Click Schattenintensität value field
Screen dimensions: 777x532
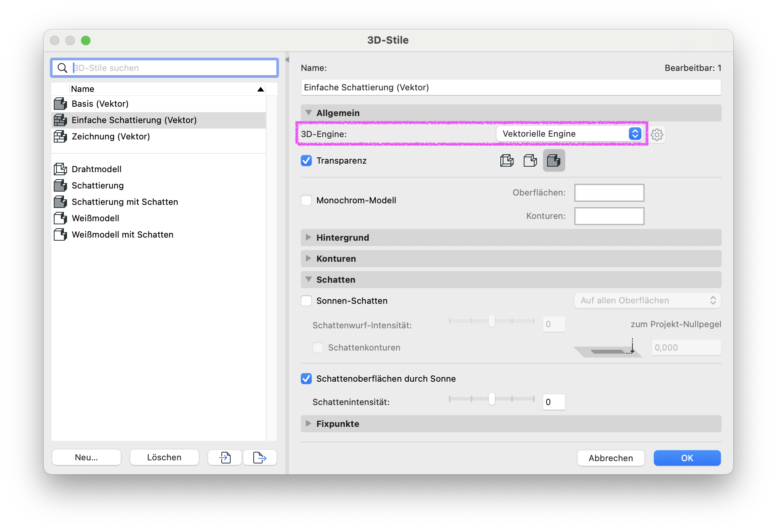tap(554, 402)
